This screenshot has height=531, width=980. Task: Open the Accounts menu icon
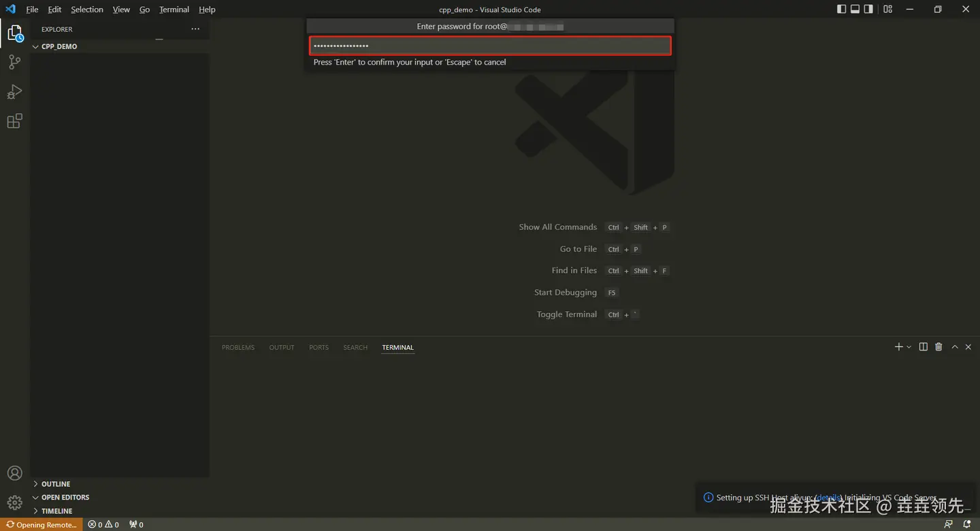[14, 473]
